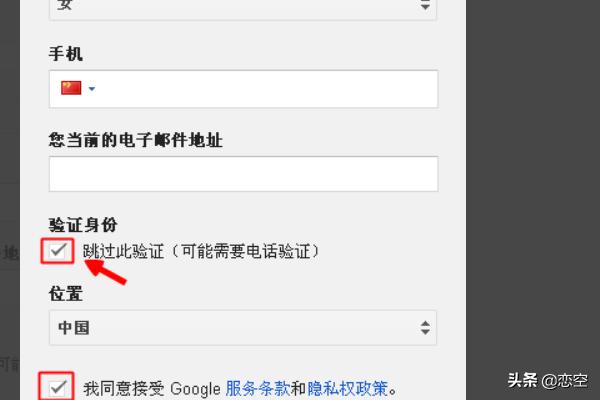Click the up-down arrows on 中国 selector

pyautogui.click(x=425, y=328)
